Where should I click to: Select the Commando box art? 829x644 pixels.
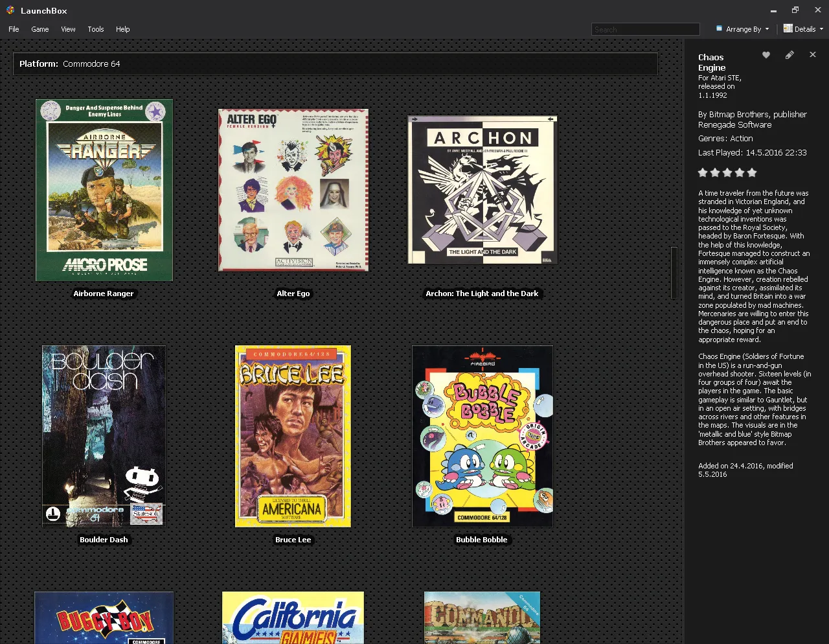[x=482, y=617]
